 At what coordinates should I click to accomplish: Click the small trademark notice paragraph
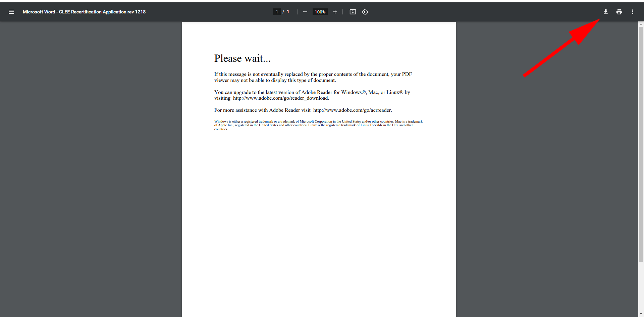[x=318, y=125]
